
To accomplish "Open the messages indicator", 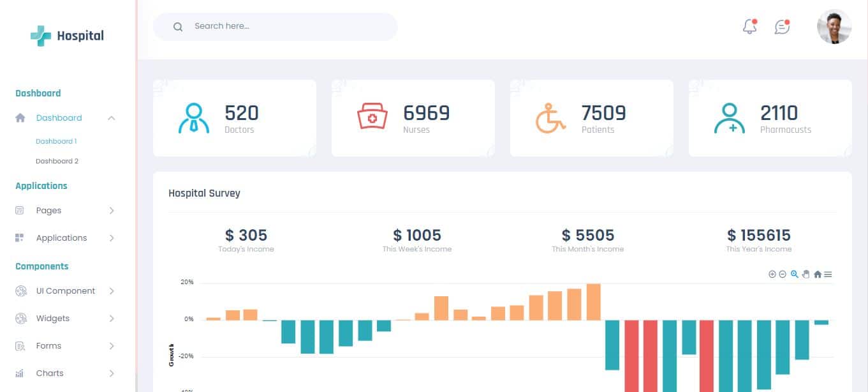I will pyautogui.click(x=781, y=27).
